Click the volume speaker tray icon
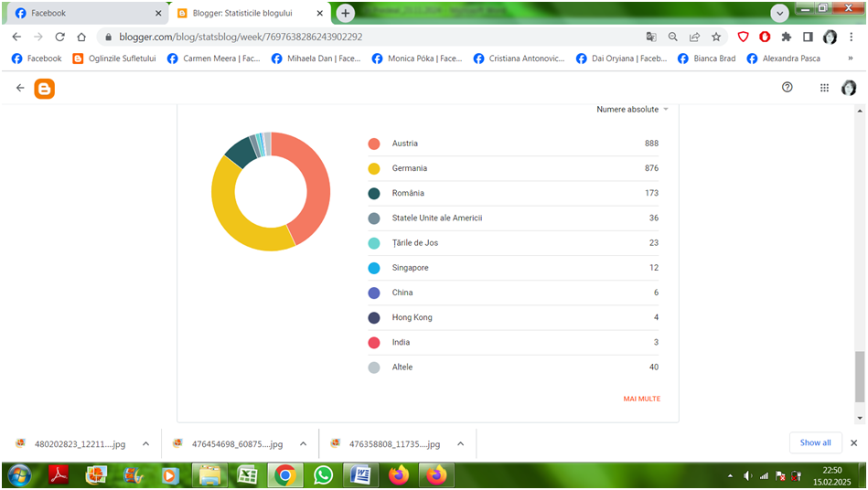 coord(748,475)
